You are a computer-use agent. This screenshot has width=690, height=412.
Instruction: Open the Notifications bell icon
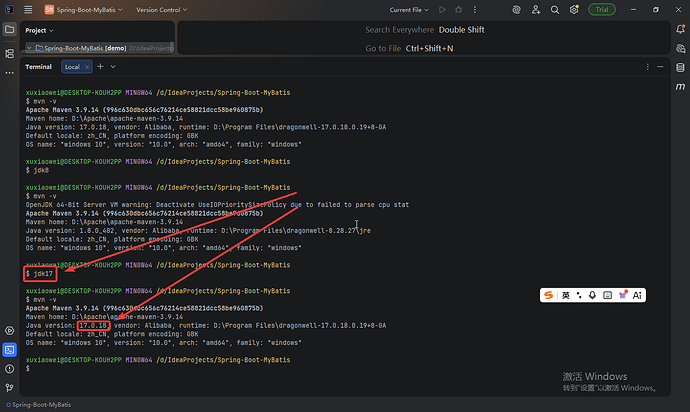[680, 29]
